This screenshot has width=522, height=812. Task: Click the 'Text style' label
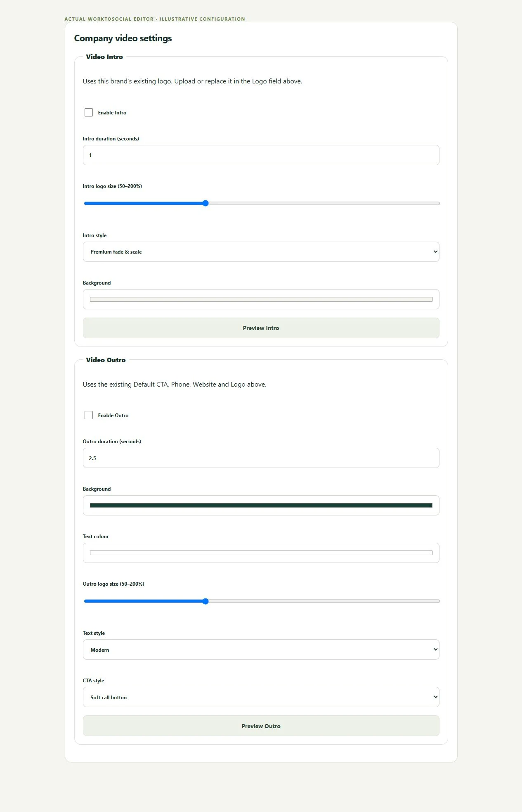94,633
